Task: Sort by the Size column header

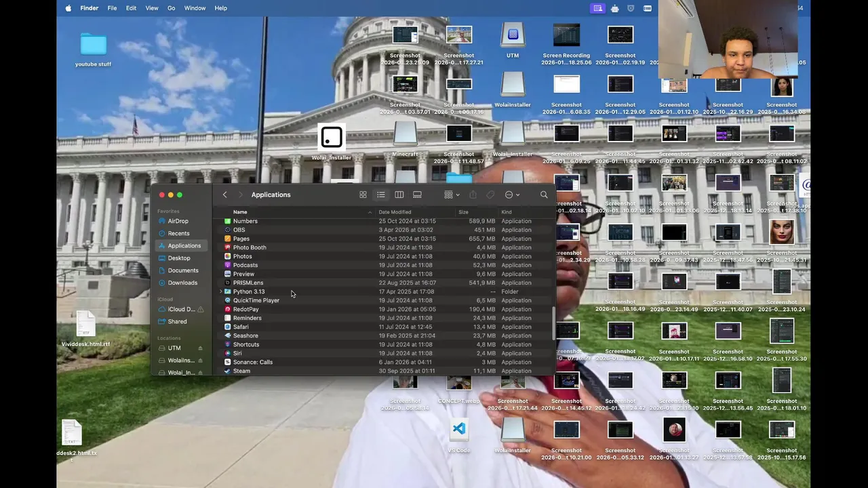Action: [463, 212]
